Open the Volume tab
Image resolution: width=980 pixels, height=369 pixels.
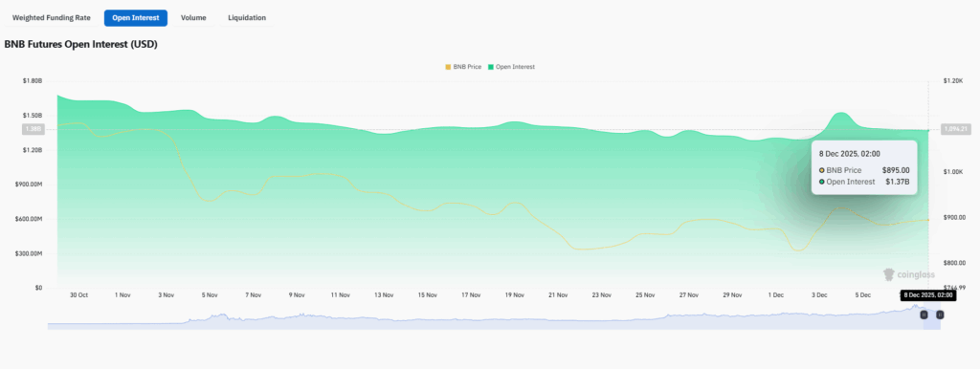point(193,18)
